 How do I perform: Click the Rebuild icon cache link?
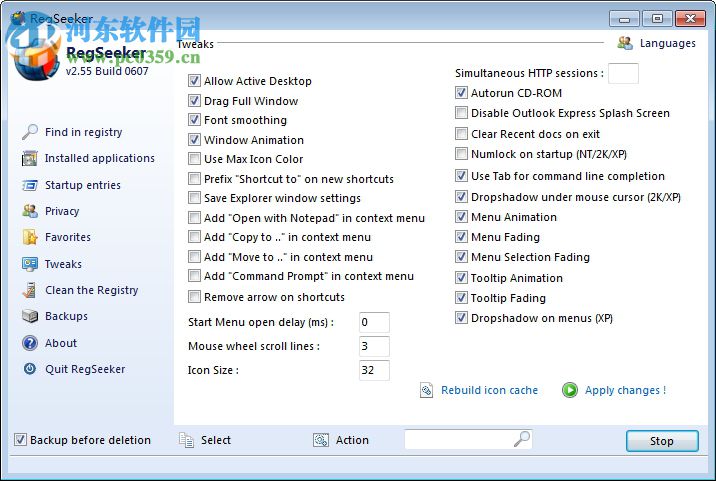(489, 390)
